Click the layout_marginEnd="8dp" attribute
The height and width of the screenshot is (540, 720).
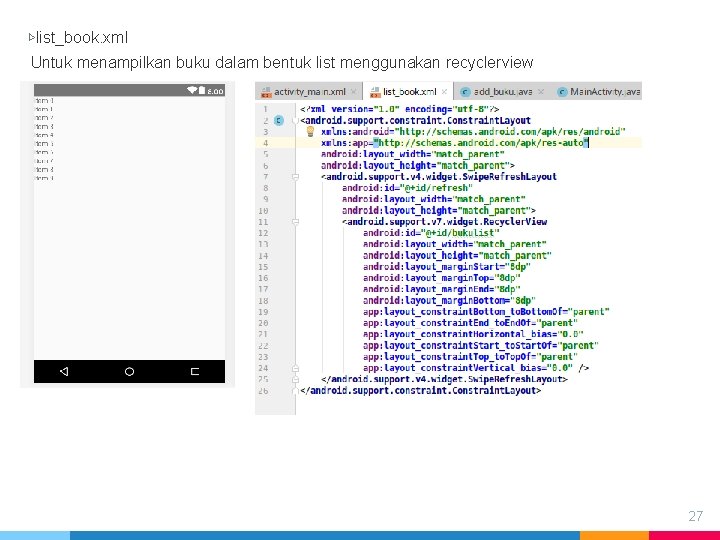coord(442,289)
